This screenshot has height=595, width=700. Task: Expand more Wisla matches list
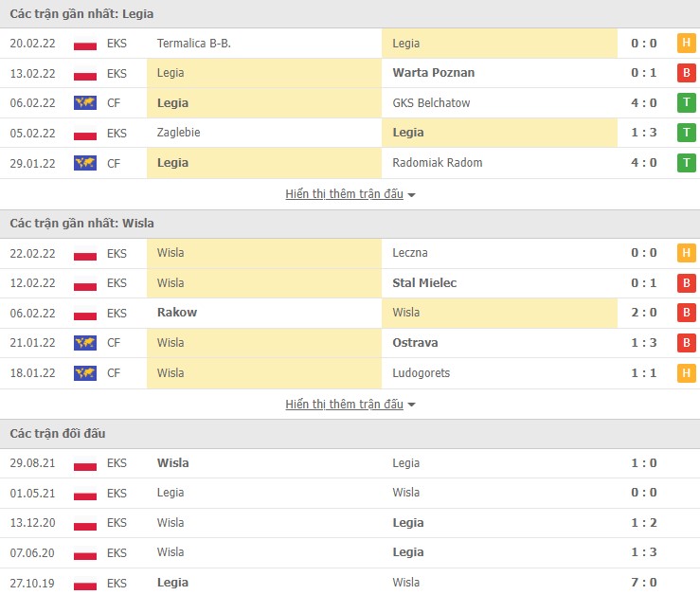(350, 405)
